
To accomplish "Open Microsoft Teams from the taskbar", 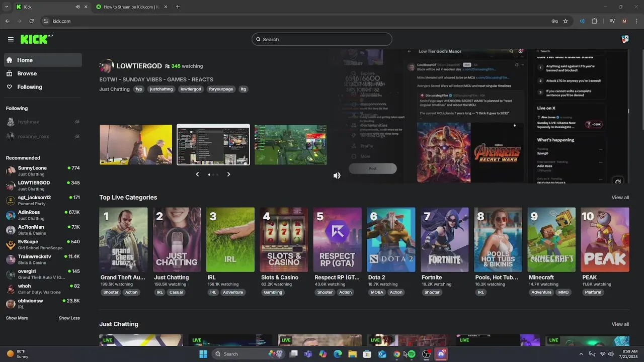I will [308, 354].
